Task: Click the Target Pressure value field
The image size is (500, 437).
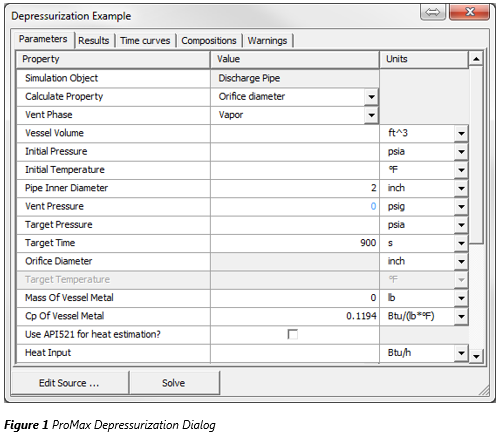Action: tap(295, 225)
